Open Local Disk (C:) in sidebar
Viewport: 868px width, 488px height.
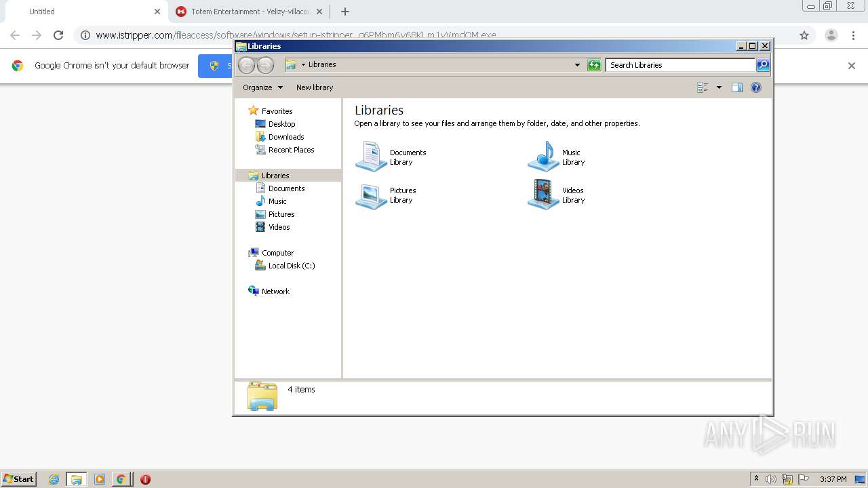291,266
